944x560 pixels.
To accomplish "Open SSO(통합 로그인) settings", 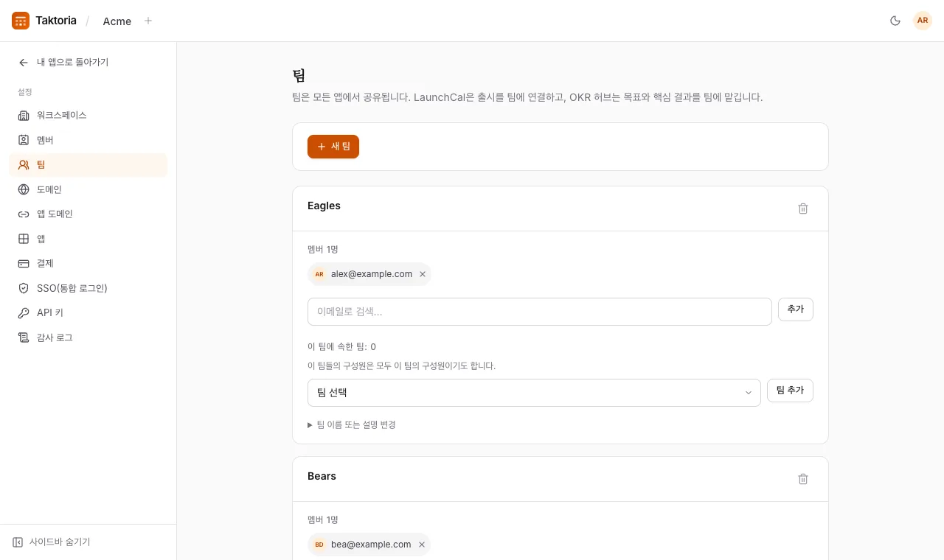I will coord(88,288).
